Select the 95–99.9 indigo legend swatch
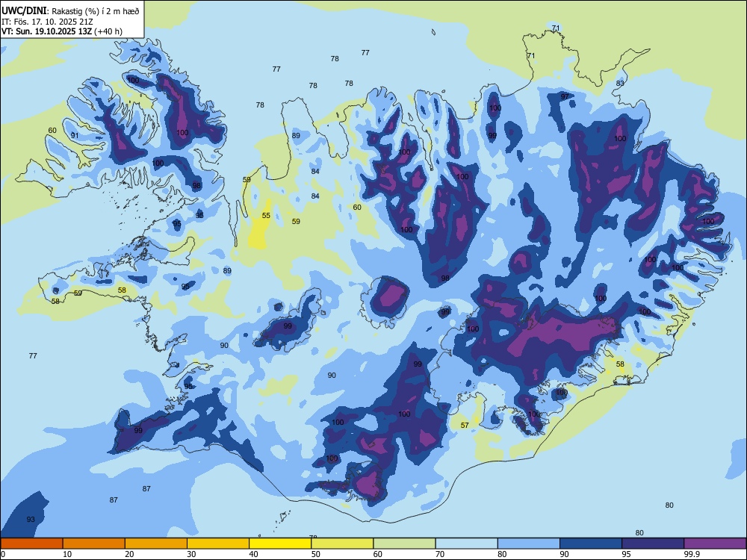This screenshot has width=747, height=560. point(653,544)
